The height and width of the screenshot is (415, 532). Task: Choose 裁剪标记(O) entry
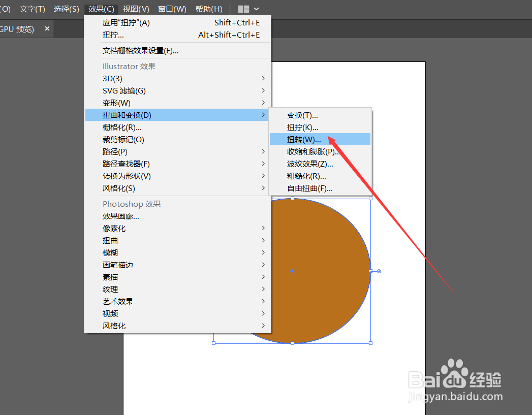[x=177, y=139]
